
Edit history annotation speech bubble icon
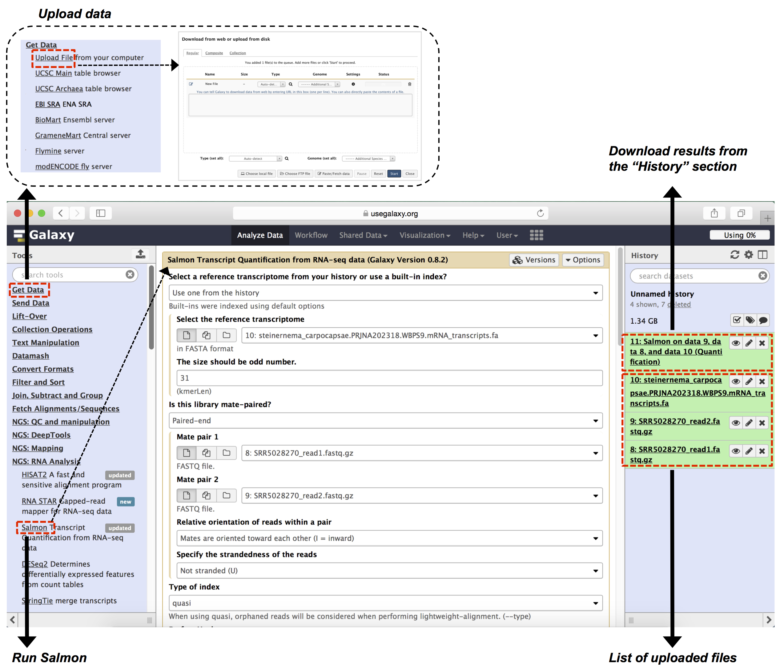763,320
